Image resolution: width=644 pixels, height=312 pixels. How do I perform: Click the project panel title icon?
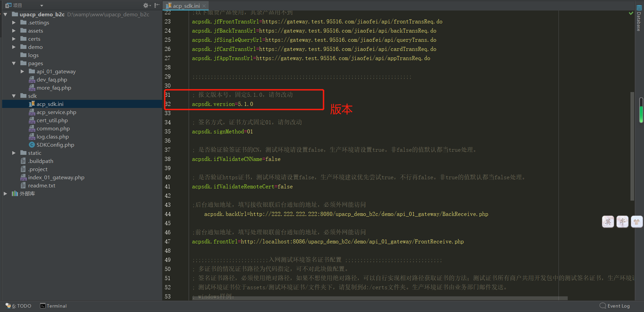pyautogui.click(x=8, y=5)
